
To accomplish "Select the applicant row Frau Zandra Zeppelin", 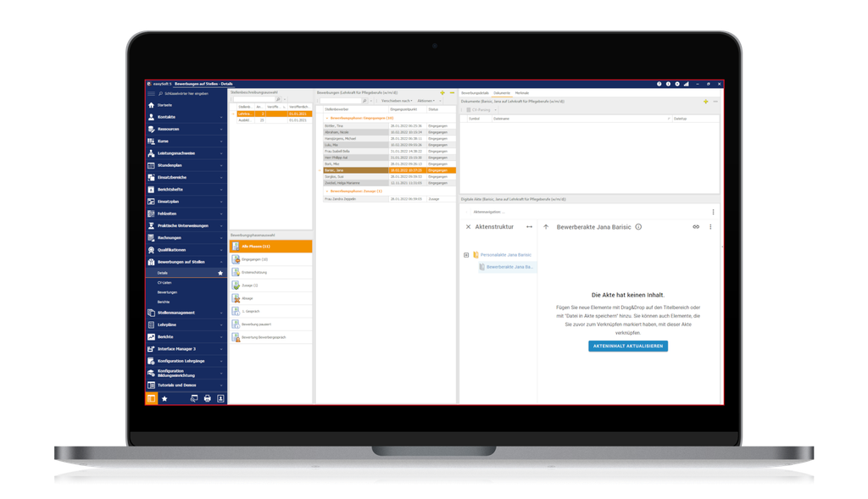I will [390, 199].
